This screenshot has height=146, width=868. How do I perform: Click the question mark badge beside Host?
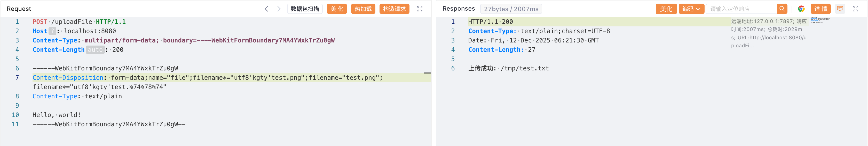coord(52,31)
